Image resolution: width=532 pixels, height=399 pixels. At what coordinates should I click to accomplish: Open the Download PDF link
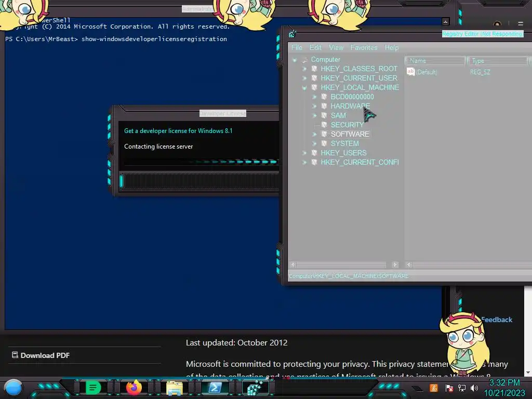[41, 355]
